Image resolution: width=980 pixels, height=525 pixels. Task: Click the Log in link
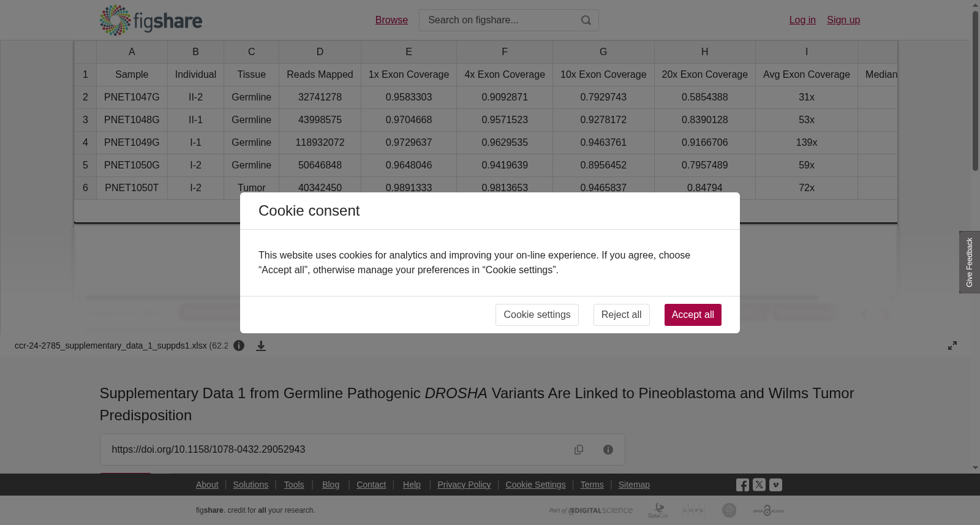coord(802,20)
